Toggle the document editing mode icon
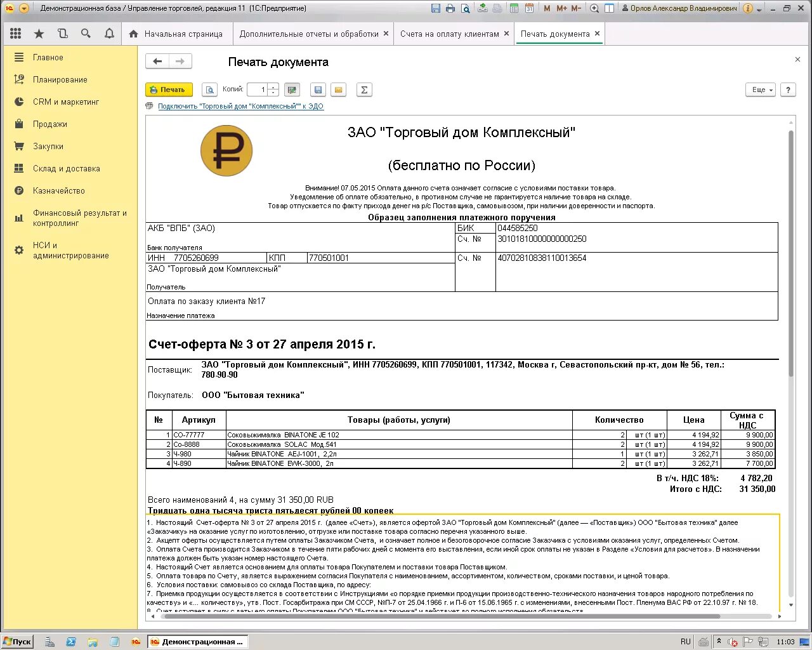Screen dimensions: 812x650 (292, 90)
